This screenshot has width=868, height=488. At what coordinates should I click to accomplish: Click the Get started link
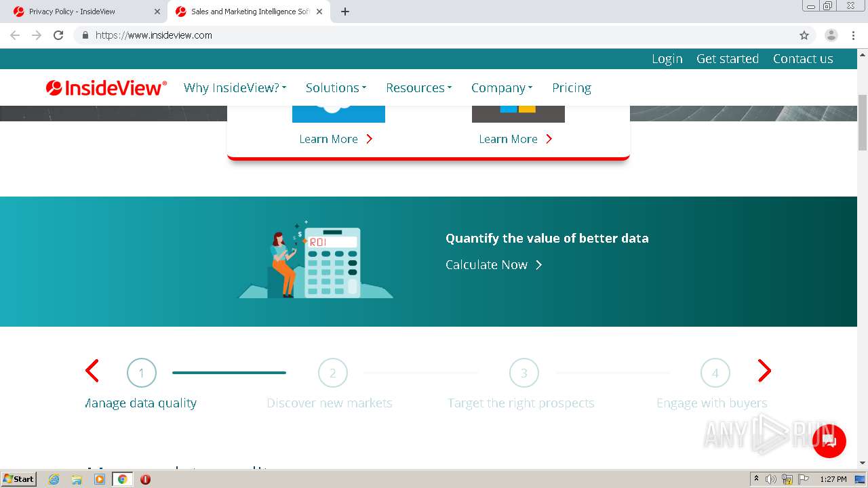point(728,59)
